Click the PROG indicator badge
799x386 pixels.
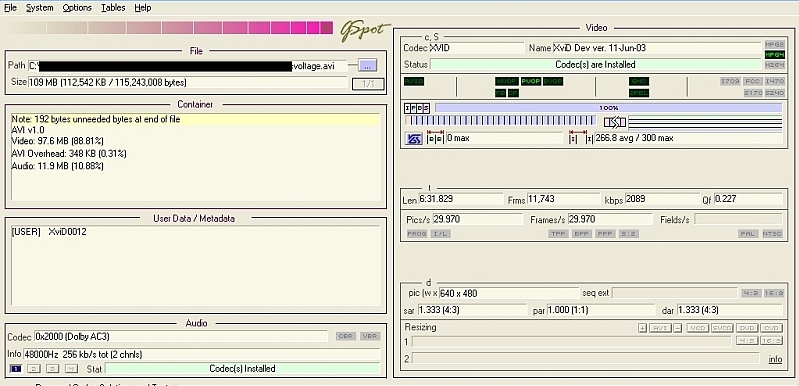coord(417,234)
